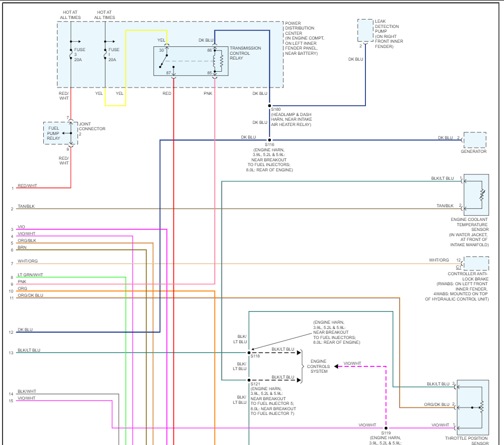Select the S121 splice point
This screenshot has width=504, height=445.
tap(249, 380)
